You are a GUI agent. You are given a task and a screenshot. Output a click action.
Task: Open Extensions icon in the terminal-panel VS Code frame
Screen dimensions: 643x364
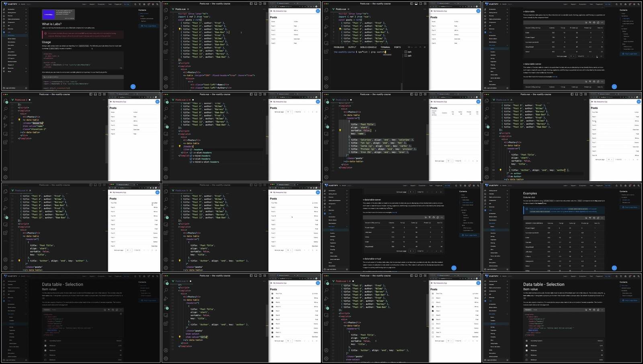coord(326,51)
